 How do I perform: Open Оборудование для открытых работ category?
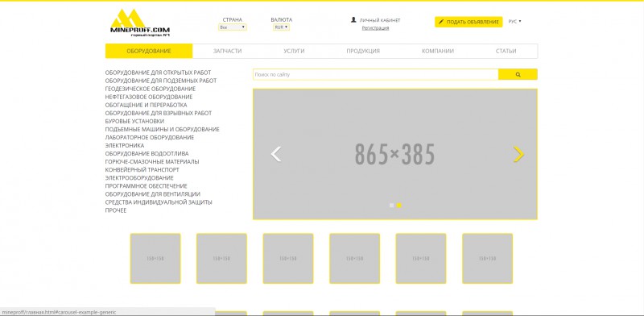158,73
